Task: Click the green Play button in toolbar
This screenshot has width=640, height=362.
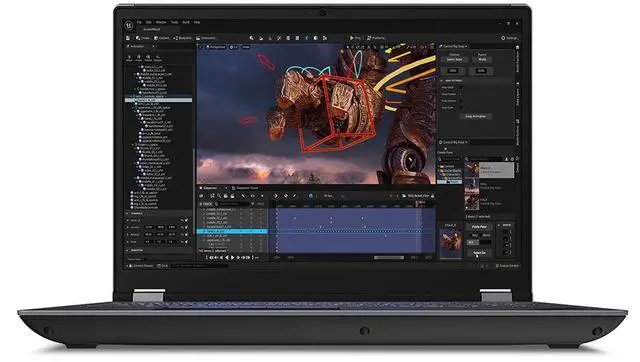Action: pos(355,38)
